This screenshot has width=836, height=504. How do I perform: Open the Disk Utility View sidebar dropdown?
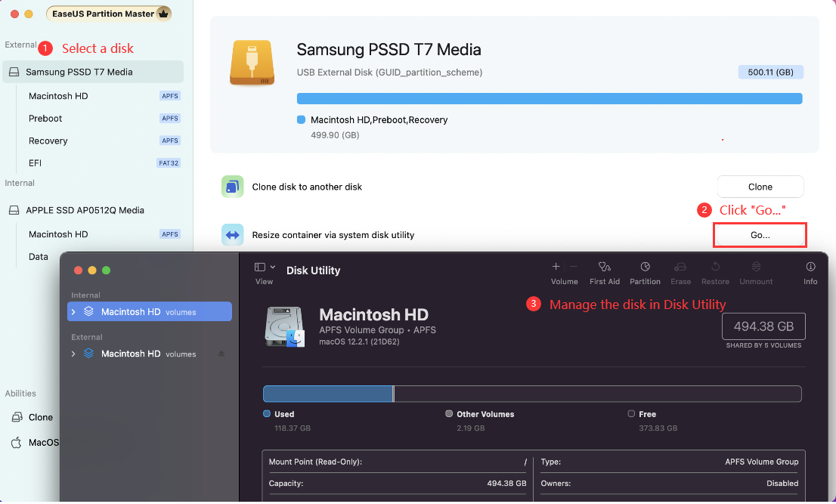pos(265,267)
